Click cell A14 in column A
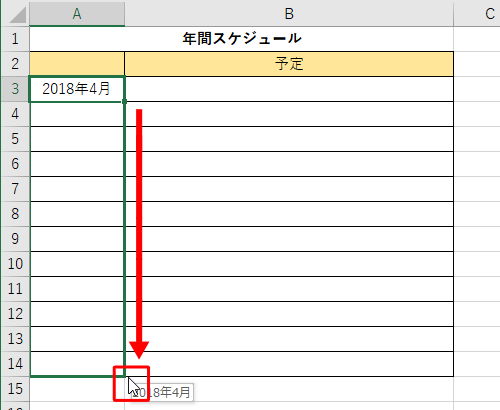The image size is (500, 410). pyautogui.click(x=77, y=364)
